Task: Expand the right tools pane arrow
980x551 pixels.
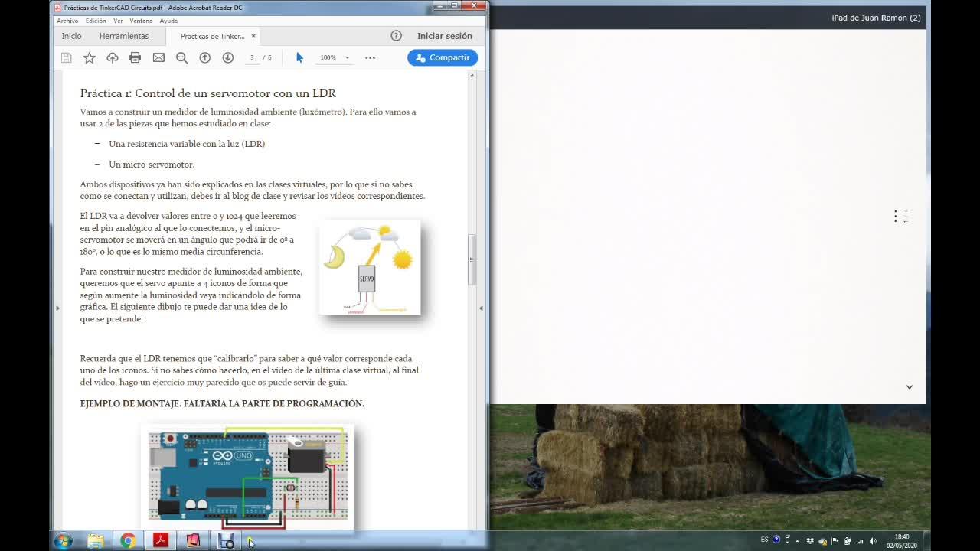Action: click(481, 308)
